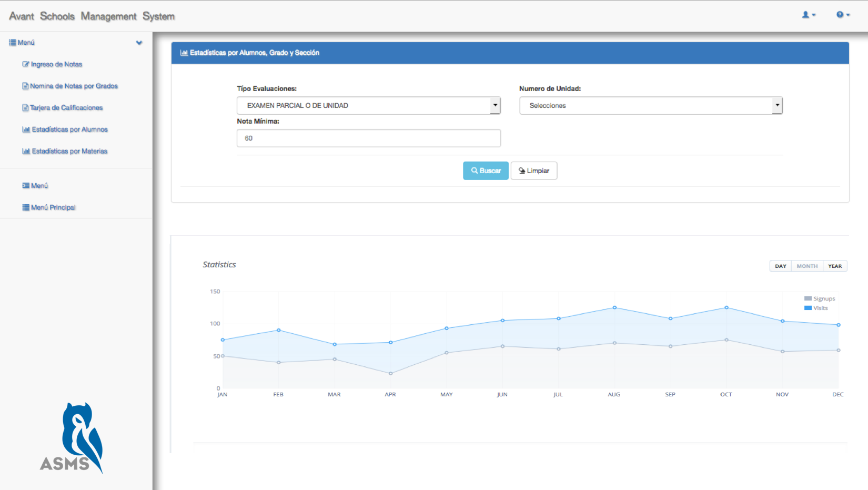868x490 pixels.
Task: Click the Menú Principal list icon
Action: pyautogui.click(x=26, y=207)
